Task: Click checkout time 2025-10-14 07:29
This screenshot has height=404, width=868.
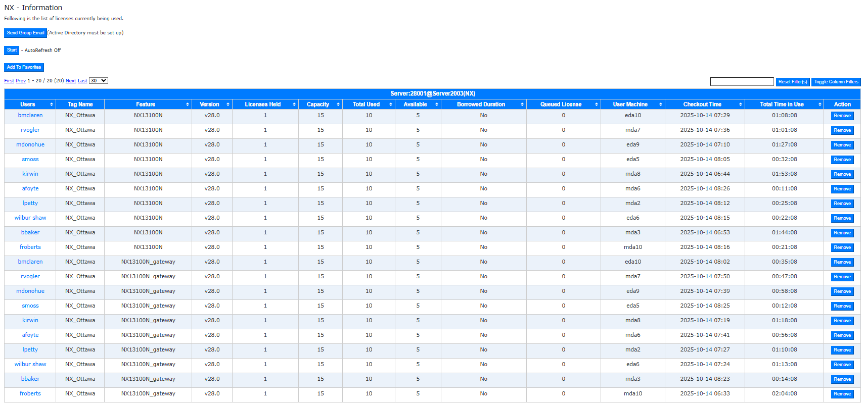Action: [x=705, y=116]
